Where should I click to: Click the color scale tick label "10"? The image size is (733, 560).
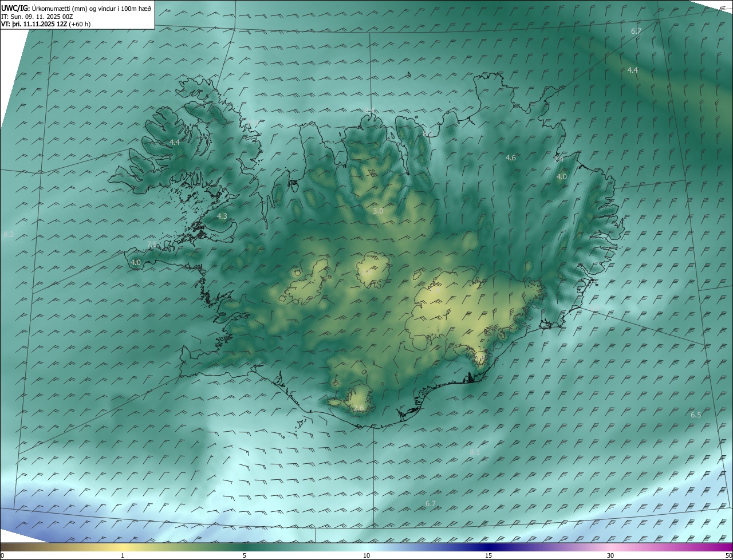(366, 555)
